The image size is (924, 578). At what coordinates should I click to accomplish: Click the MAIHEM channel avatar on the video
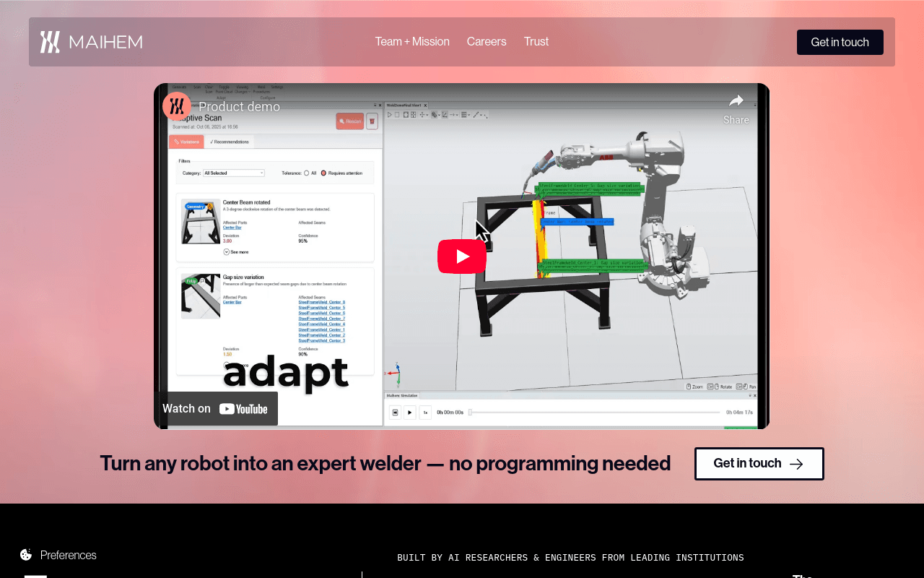point(177,106)
